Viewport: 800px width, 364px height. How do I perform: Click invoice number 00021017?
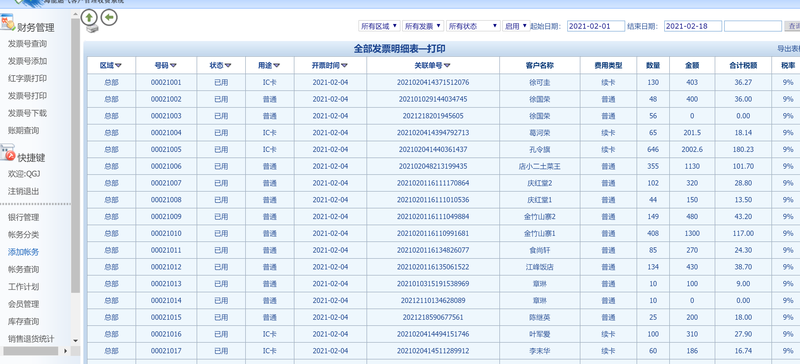tap(166, 351)
